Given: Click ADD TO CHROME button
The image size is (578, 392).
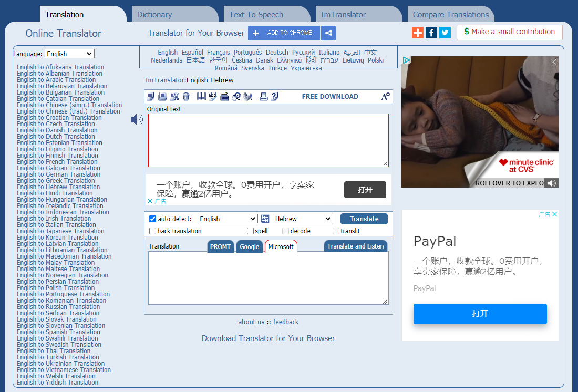Looking at the screenshot, I should 284,33.
